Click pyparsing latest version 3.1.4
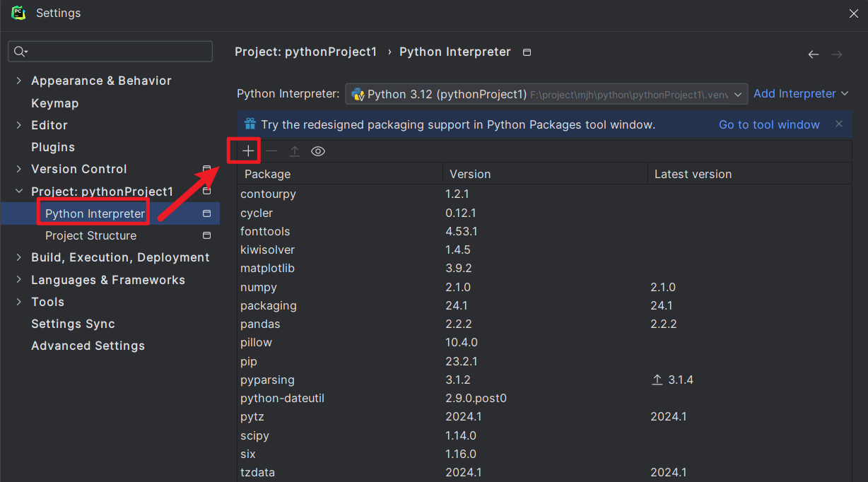Screen dimensions: 868x482 [681, 380]
